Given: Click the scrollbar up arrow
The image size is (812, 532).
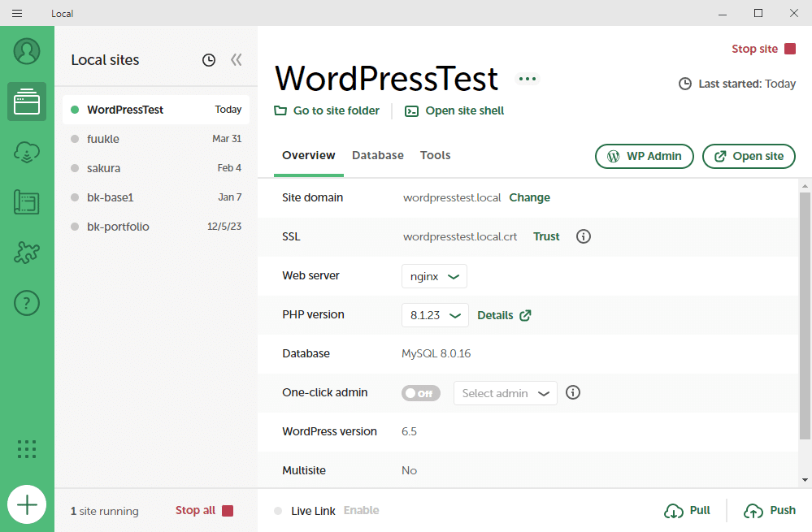Looking at the screenshot, I should [805, 186].
